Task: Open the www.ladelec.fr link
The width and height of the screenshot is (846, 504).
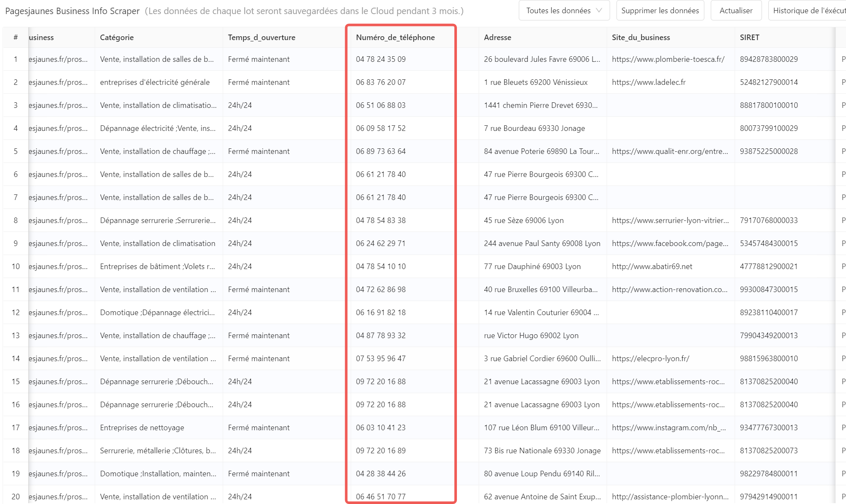Action: tap(649, 82)
